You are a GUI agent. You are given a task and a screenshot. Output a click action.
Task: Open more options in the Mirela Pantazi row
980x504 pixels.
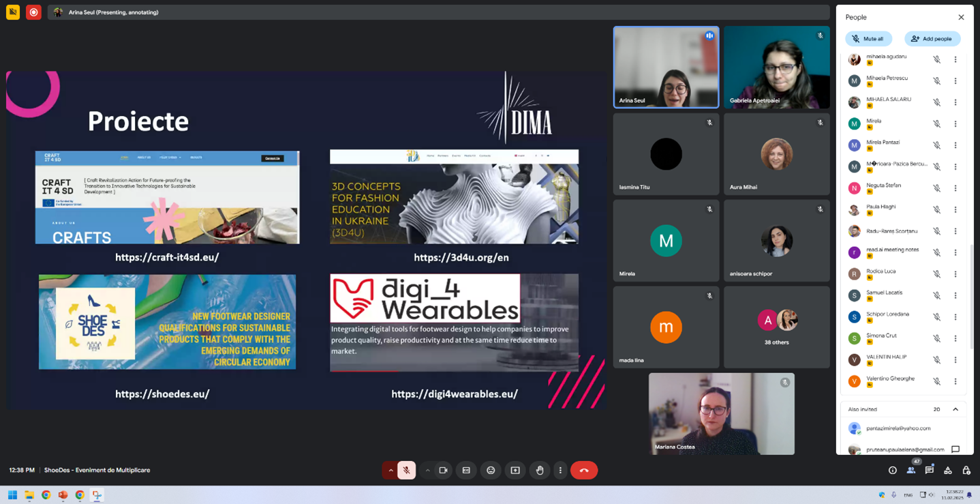click(955, 145)
